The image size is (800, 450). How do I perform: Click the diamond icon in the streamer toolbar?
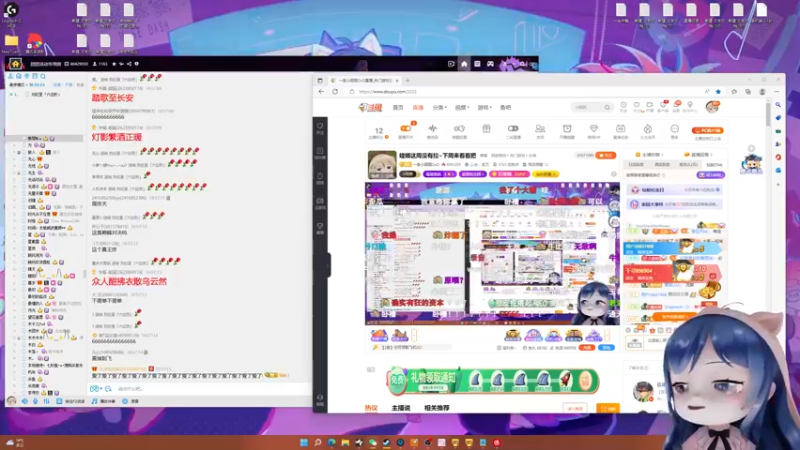593,129
